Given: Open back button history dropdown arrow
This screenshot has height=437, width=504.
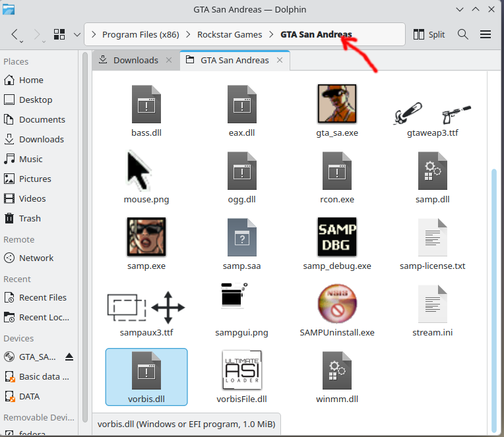Looking at the screenshot, I should pyautogui.click(x=21, y=42).
